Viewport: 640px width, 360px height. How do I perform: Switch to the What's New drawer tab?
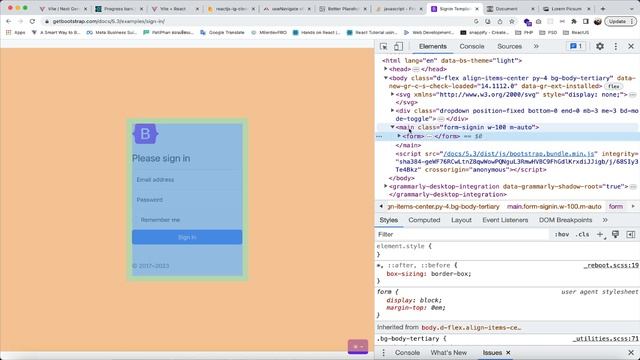(448, 353)
